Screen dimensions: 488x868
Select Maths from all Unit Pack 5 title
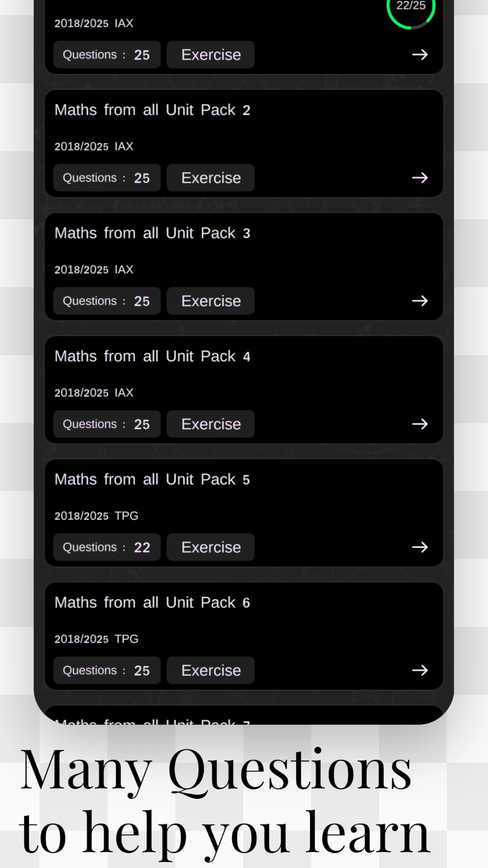(152, 480)
